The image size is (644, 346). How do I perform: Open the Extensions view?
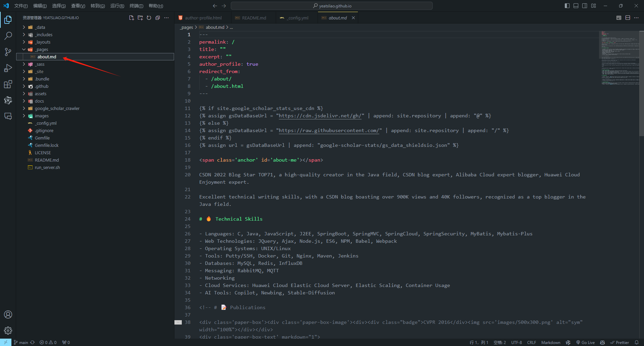click(8, 84)
